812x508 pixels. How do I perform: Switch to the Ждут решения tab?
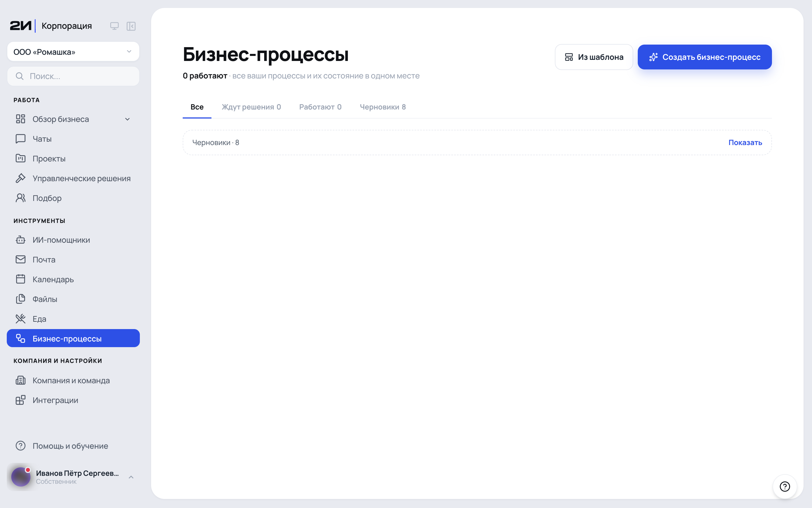pos(251,107)
